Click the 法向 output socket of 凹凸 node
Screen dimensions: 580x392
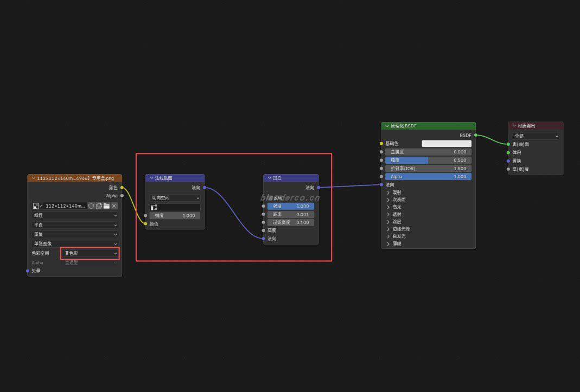pos(318,188)
